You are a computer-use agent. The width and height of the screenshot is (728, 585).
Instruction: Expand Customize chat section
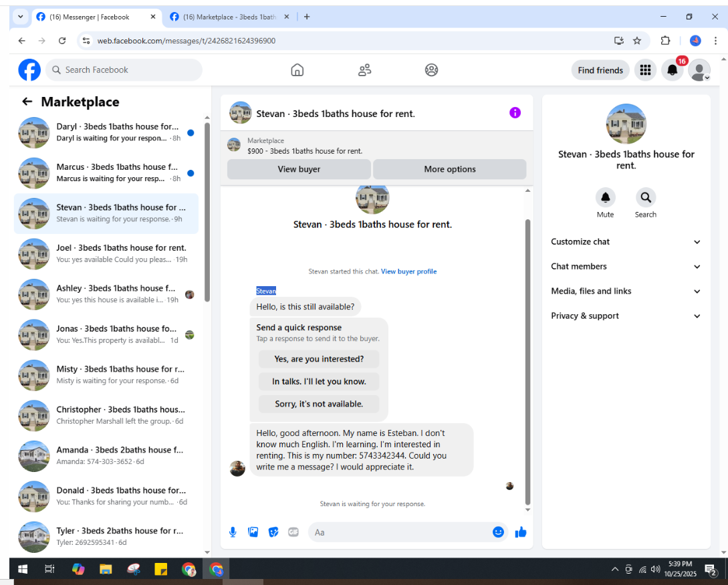[x=626, y=242]
